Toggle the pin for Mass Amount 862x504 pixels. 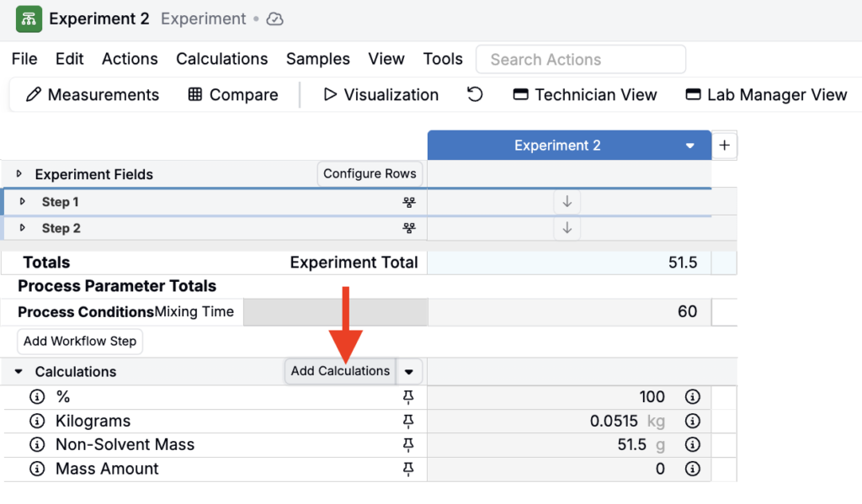click(x=408, y=469)
